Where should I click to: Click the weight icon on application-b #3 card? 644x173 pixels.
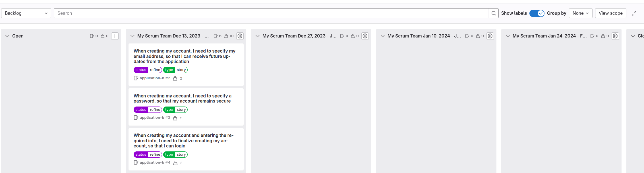(x=175, y=118)
